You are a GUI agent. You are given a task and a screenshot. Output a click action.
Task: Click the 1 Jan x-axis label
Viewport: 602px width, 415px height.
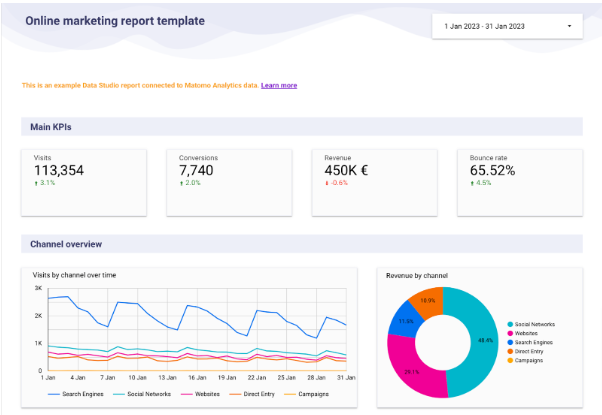(48, 378)
